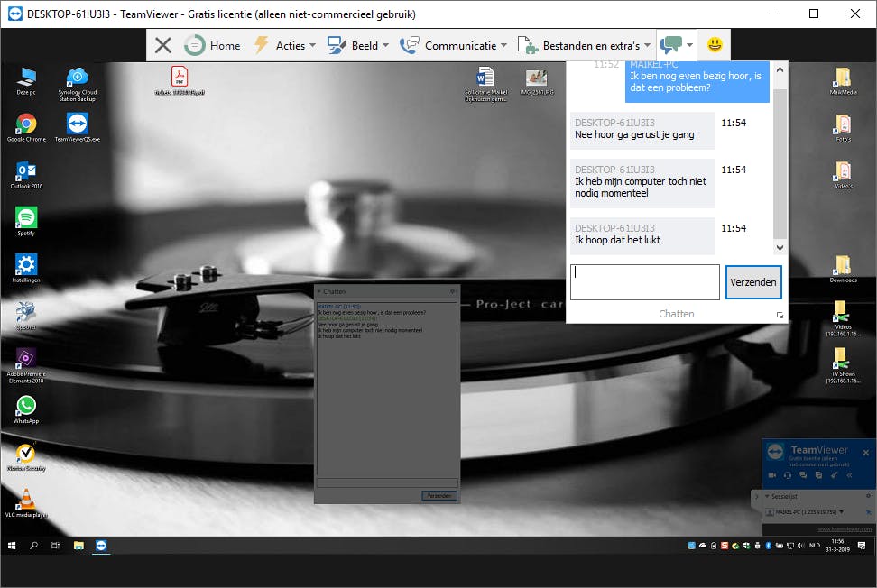
Task: Open the remote Windows Start button
Action: pyautogui.click(x=12, y=546)
